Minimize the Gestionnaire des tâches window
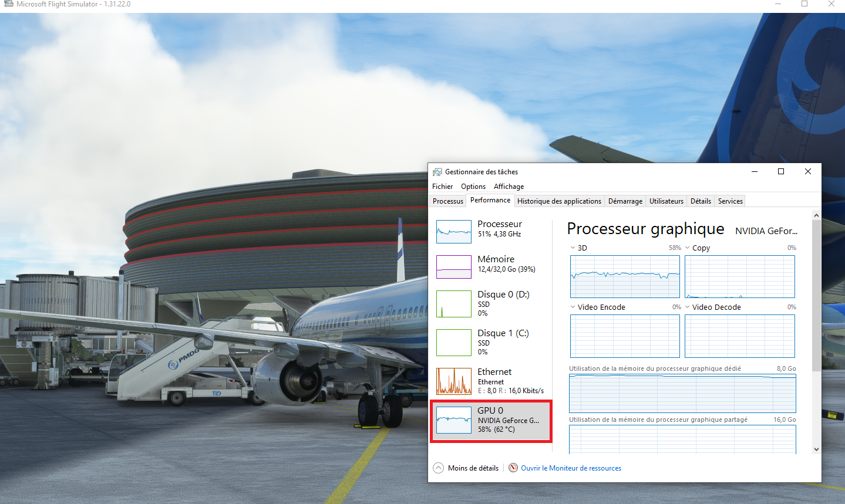The image size is (845, 504). tap(755, 171)
